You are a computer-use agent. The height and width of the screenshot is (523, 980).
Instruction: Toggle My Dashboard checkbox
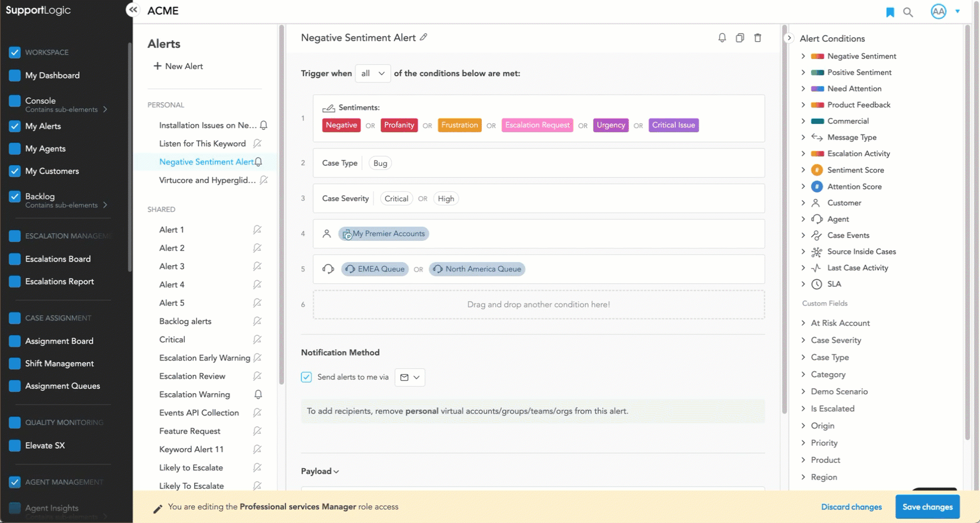click(15, 76)
